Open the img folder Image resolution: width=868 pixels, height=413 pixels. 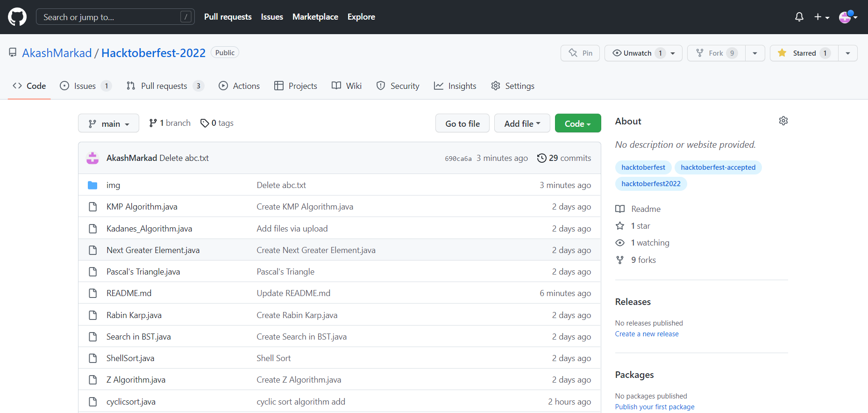pos(113,185)
